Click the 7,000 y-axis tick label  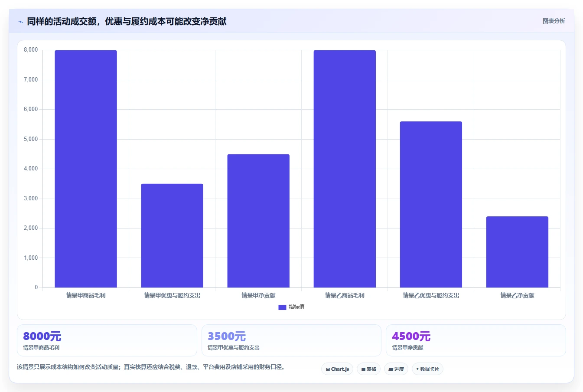pyautogui.click(x=31, y=80)
